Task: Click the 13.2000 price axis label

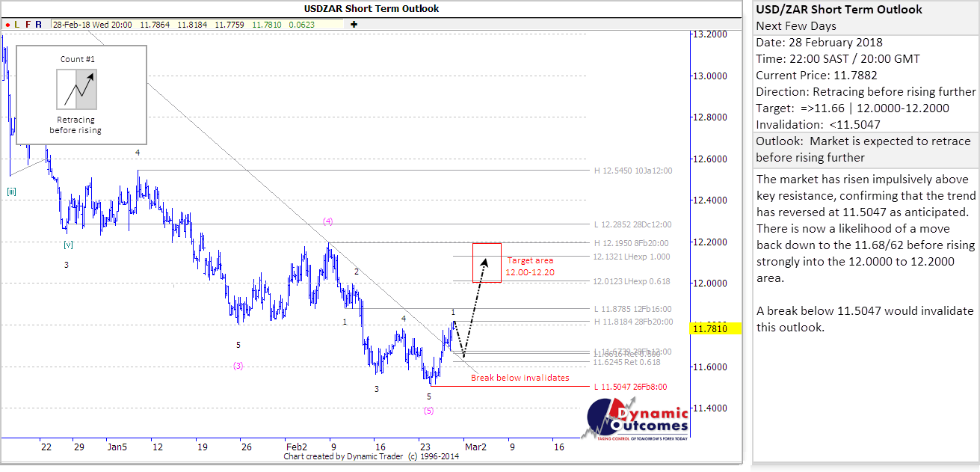Action: coord(709,34)
